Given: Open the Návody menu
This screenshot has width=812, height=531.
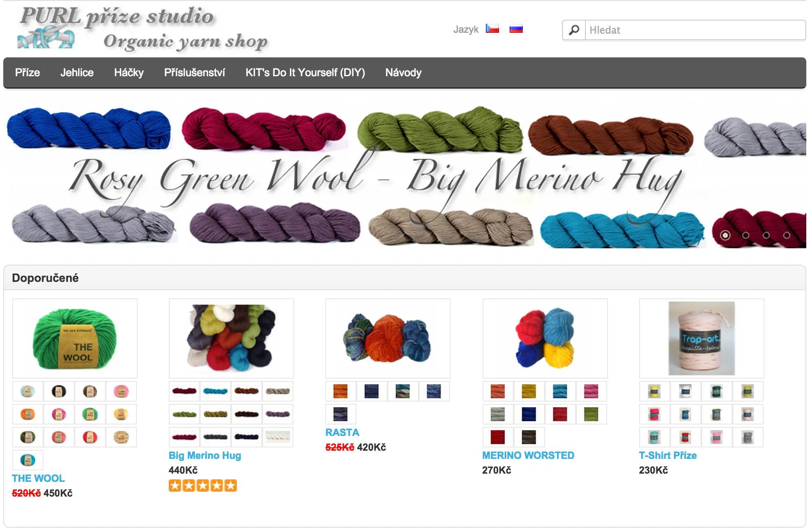Looking at the screenshot, I should [404, 73].
